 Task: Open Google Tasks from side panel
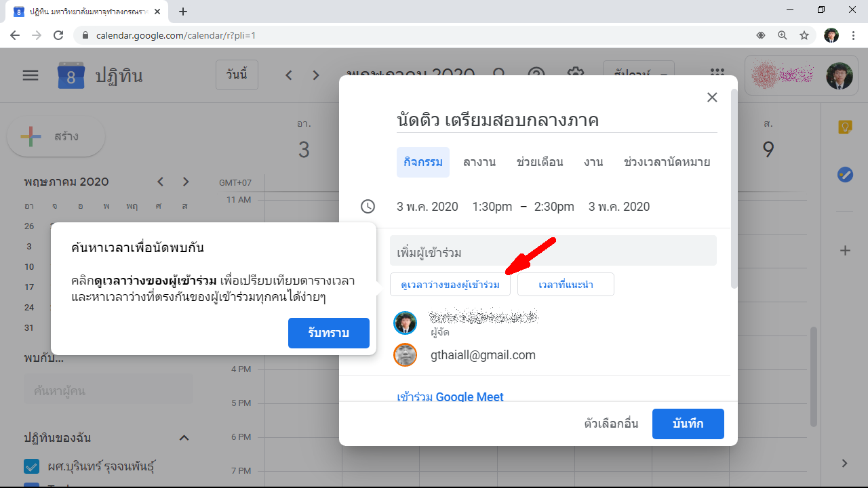[x=845, y=175]
